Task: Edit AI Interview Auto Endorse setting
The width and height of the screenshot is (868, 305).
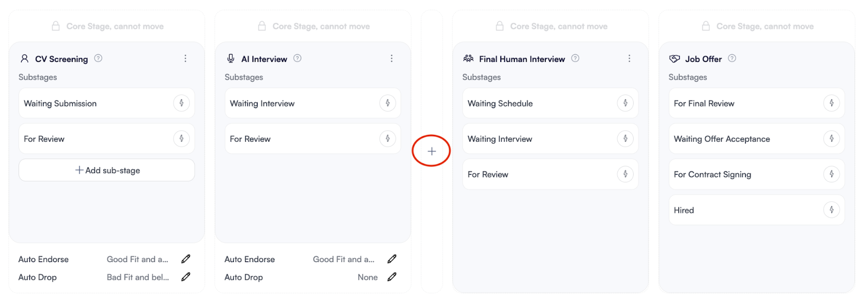Action: pos(392,259)
